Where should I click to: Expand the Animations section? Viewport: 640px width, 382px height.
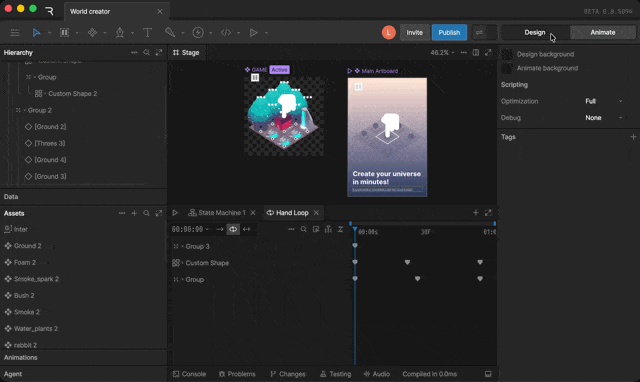point(83,358)
